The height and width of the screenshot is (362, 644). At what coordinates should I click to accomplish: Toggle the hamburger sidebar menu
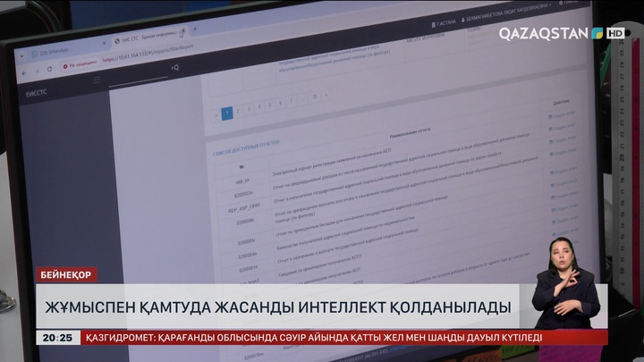(97, 80)
